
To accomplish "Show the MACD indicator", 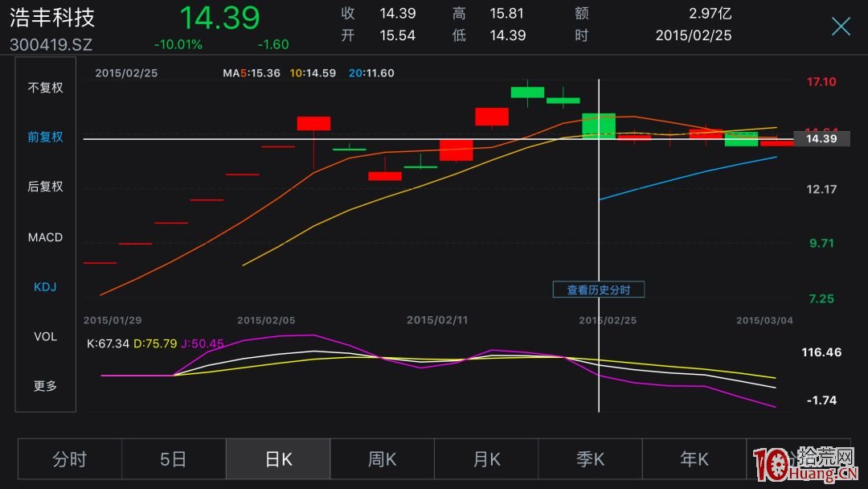I will pos(45,237).
